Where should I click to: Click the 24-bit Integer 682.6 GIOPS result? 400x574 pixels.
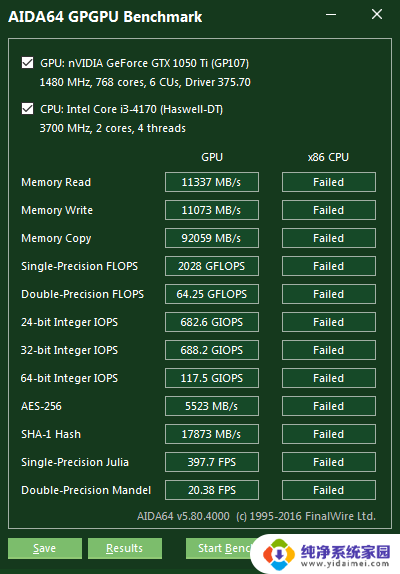(212, 322)
